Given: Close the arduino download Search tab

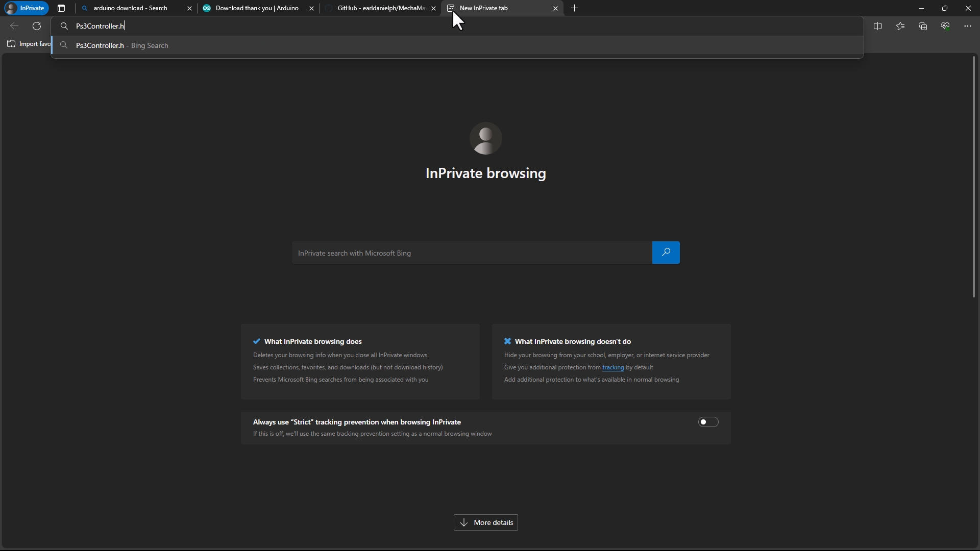Looking at the screenshot, I should click(x=189, y=8).
